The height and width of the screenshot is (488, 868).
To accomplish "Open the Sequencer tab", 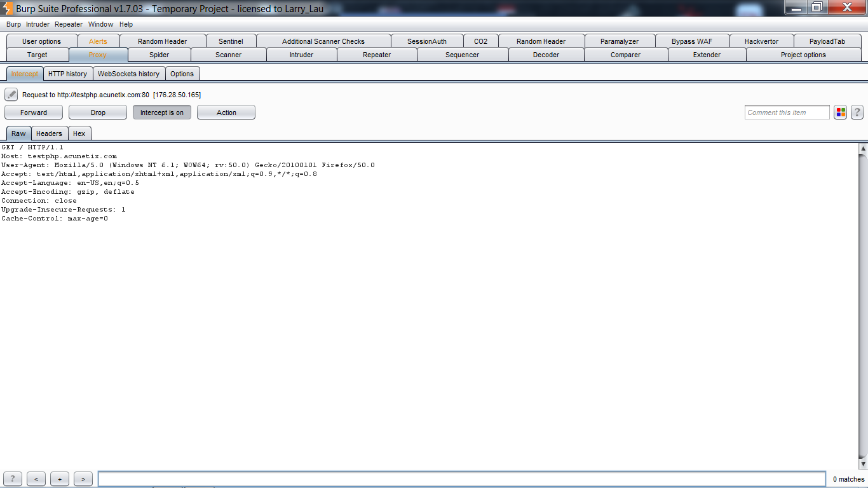I will pos(463,55).
